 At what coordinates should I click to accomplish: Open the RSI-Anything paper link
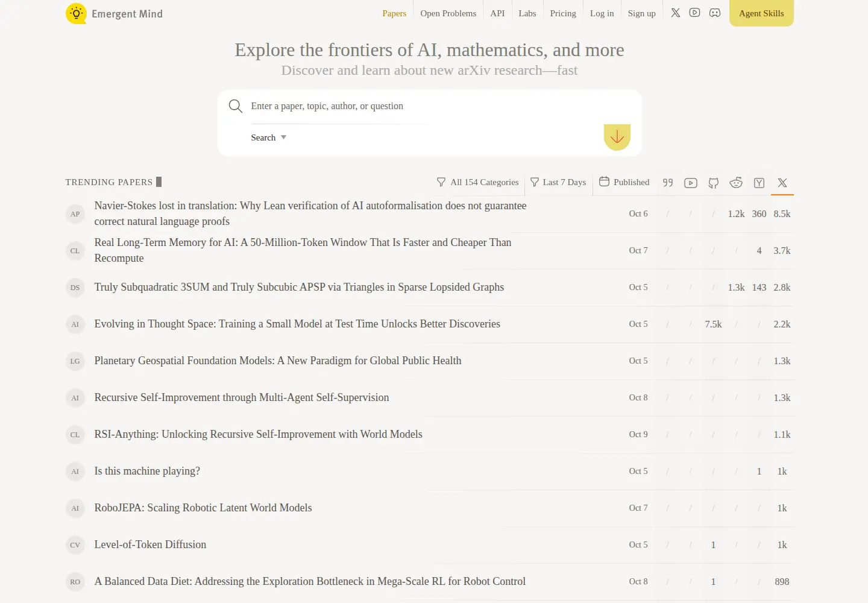coord(258,434)
